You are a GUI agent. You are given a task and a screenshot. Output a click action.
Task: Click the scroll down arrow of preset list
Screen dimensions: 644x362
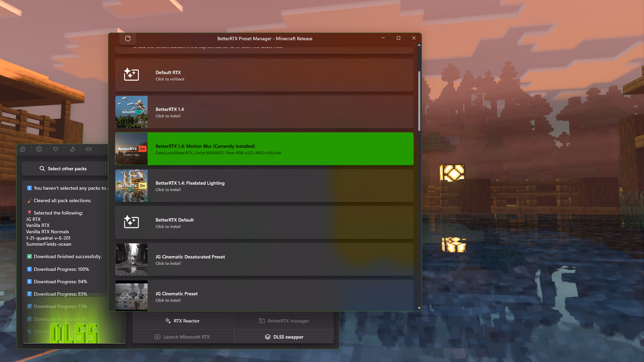(x=419, y=308)
